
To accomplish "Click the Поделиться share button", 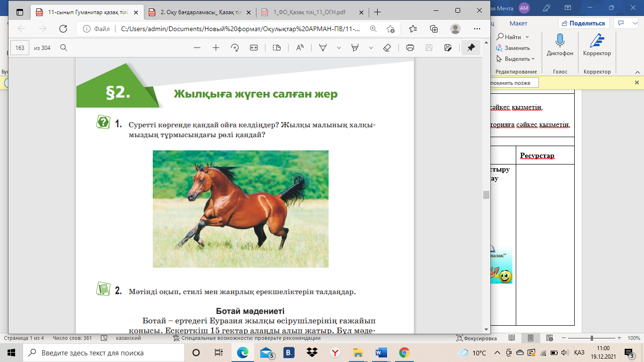I will pos(584,23).
